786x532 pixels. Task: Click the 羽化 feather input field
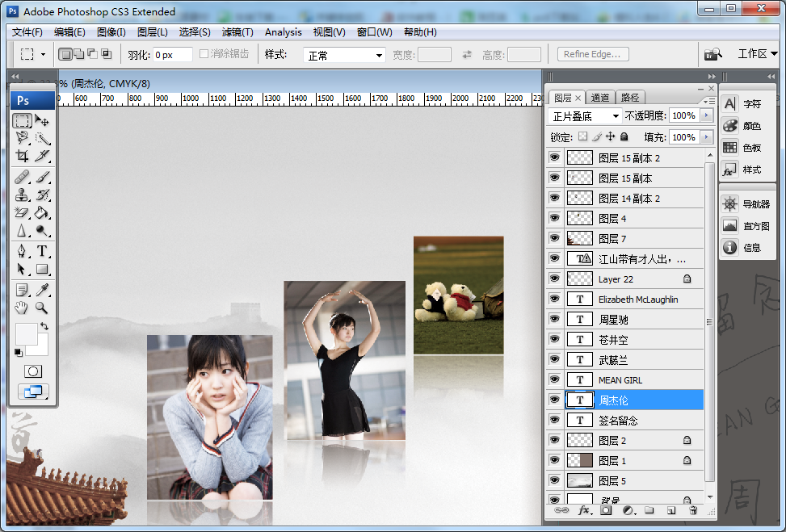173,55
